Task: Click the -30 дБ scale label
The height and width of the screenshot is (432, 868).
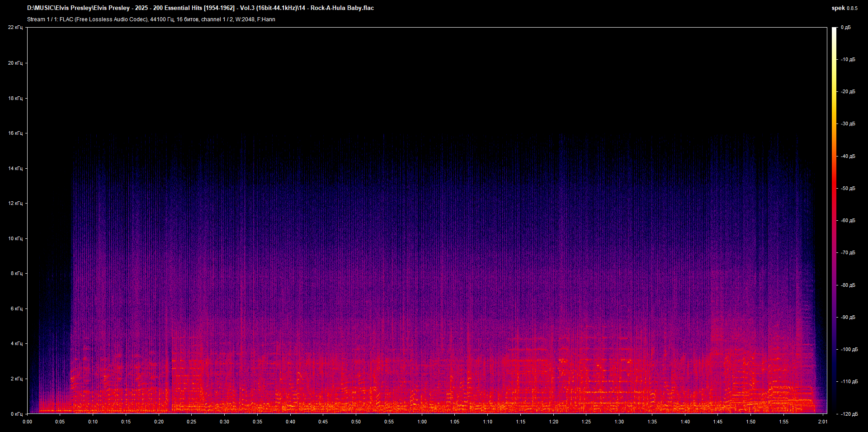Action: [848, 124]
